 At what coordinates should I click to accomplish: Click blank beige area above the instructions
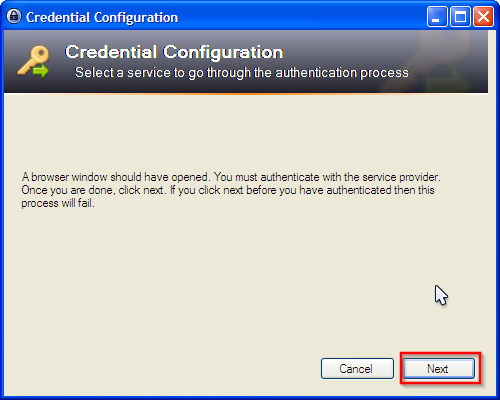(x=246, y=133)
